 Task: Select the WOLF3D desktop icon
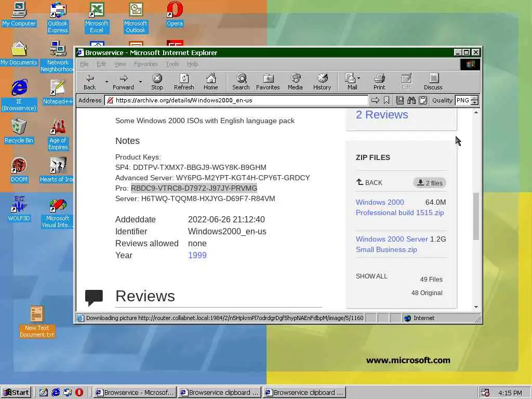pyautogui.click(x=19, y=209)
